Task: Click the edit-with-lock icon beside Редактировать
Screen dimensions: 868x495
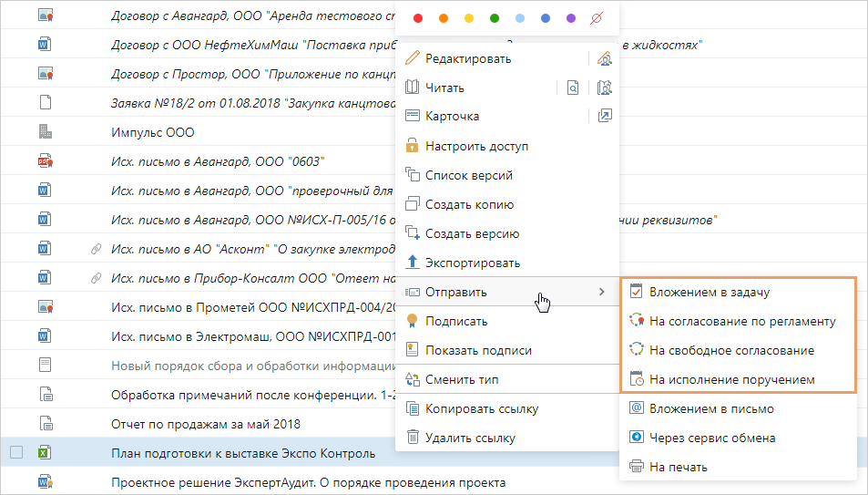Action: (x=604, y=59)
